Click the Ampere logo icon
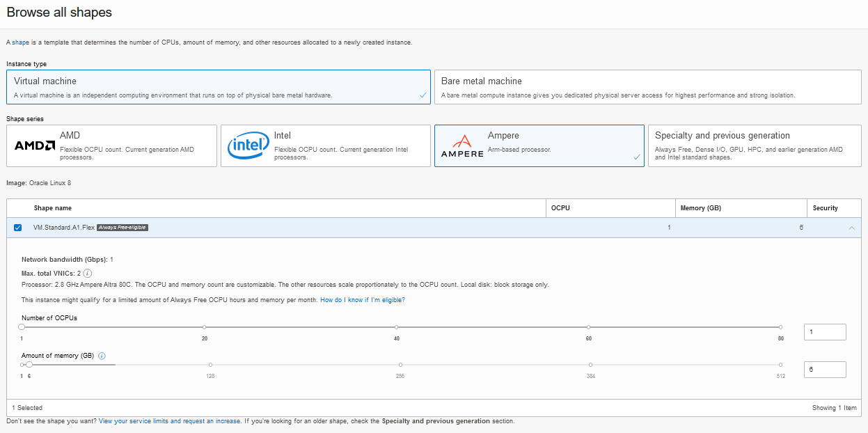The width and height of the screenshot is (868, 433). tap(461, 145)
